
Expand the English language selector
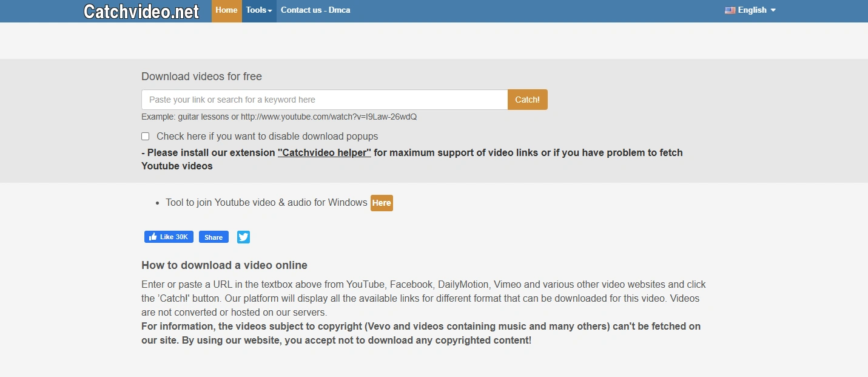click(x=750, y=10)
